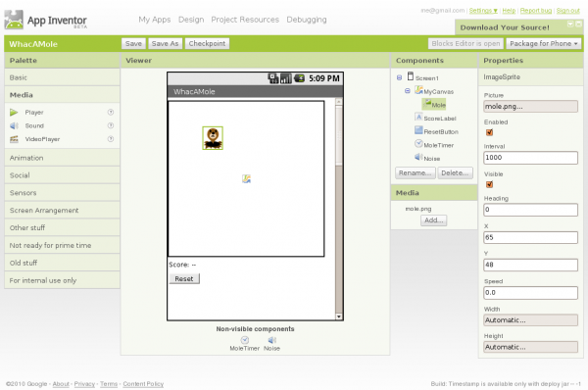Click the Rename... button
This screenshot has width=588, height=390.
(416, 172)
